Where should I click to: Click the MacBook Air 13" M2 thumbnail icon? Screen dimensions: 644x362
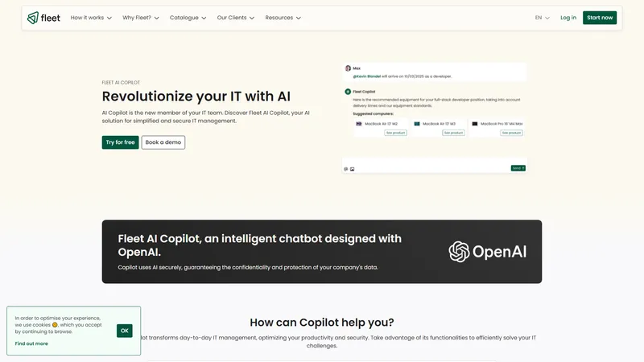359,124
